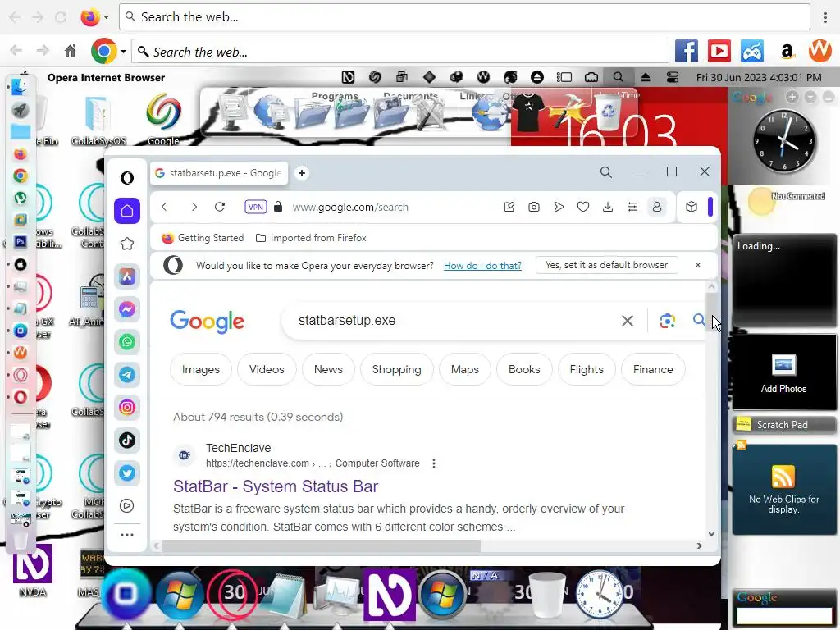Image resolution: width=840 pixels, height=630 pixels.
Task: Open Chrome icon dropdown arrow second bar
Action: pos(123,52)
